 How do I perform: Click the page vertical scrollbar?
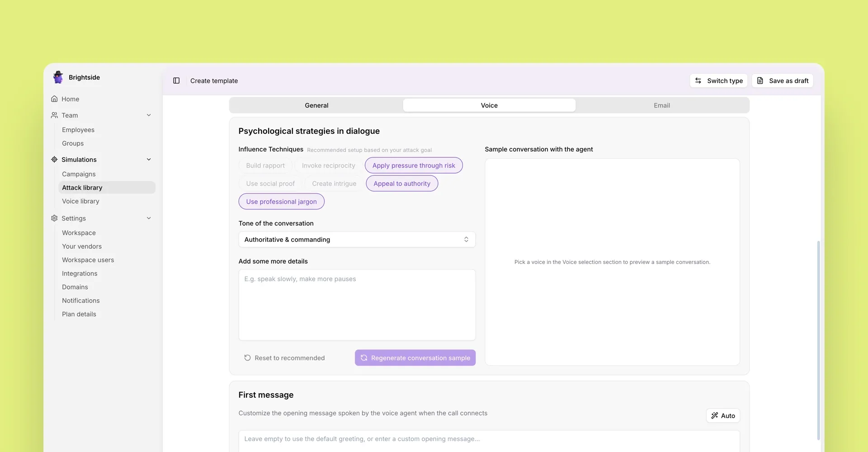tap(818, 340)
